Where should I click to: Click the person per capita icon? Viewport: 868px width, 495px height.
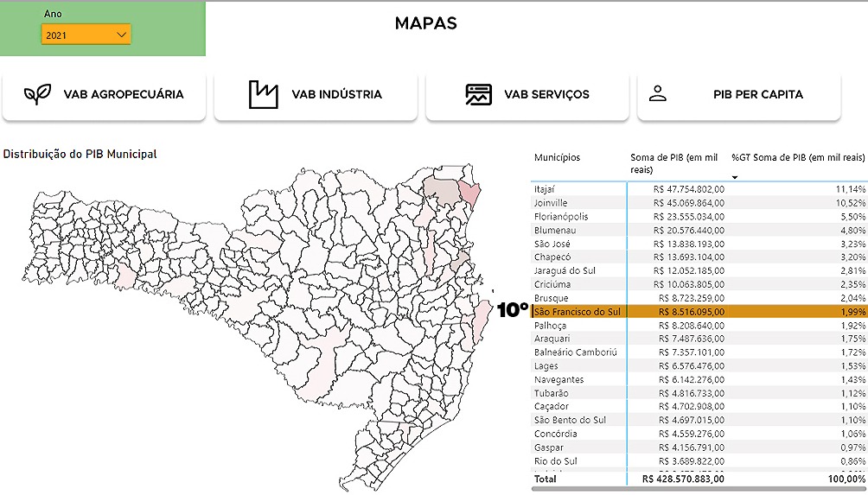658,93
